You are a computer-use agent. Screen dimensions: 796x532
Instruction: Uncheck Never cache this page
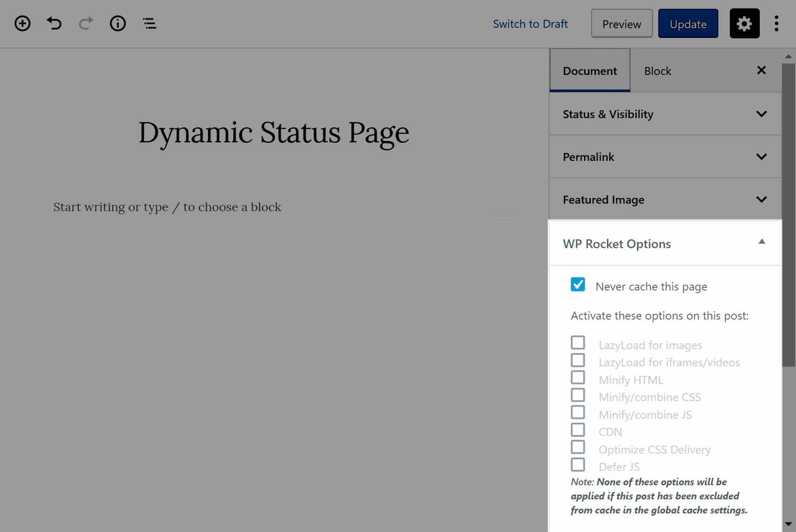(578, 285)
